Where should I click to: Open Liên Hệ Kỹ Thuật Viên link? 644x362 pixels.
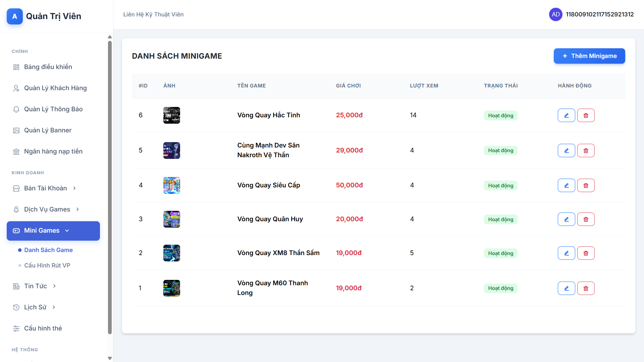[x=153, y=14]
